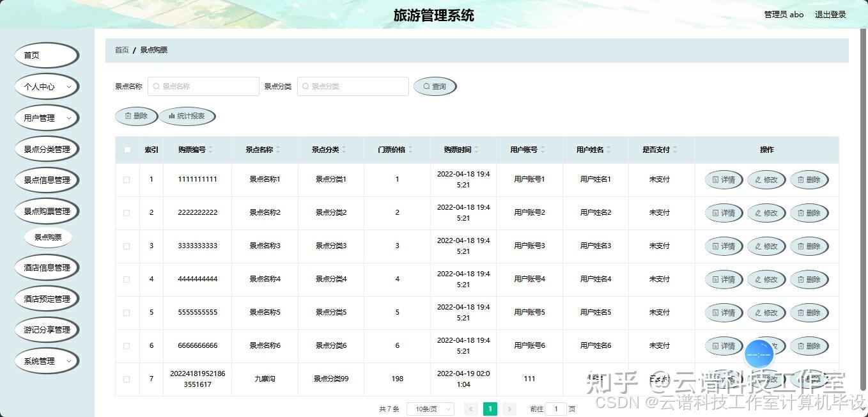Check the checkbox for row 3

127,246
